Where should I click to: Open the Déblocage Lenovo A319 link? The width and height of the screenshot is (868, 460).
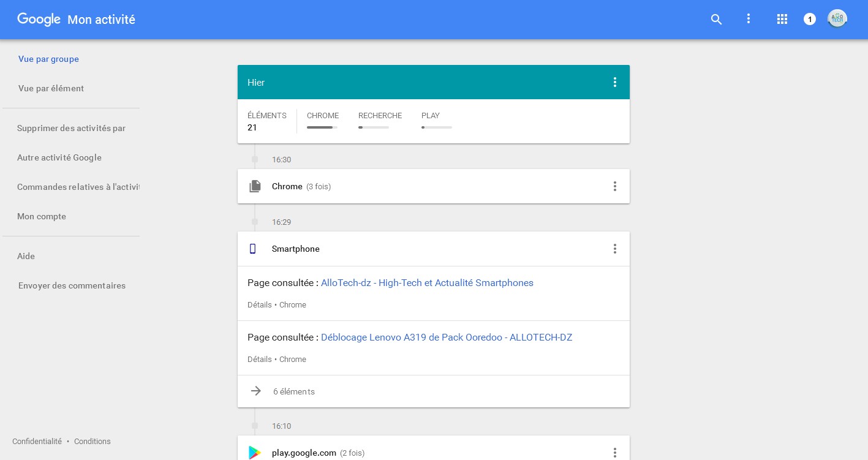447,337
